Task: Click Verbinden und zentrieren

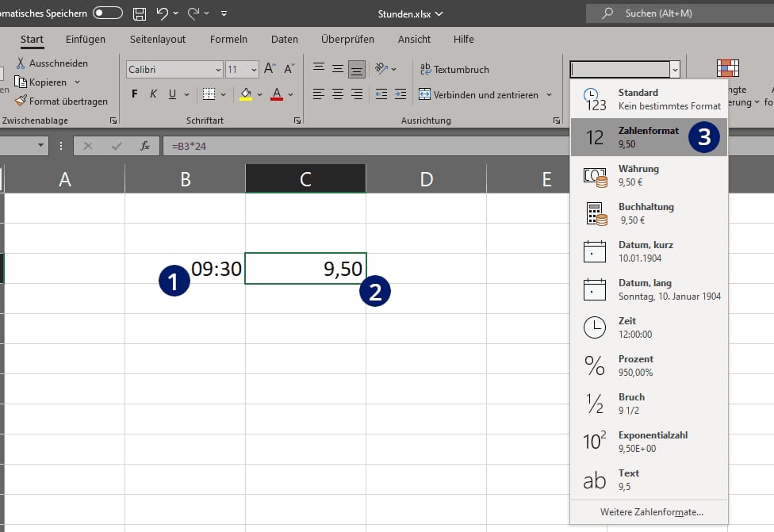Action: (x=479, y=94)
